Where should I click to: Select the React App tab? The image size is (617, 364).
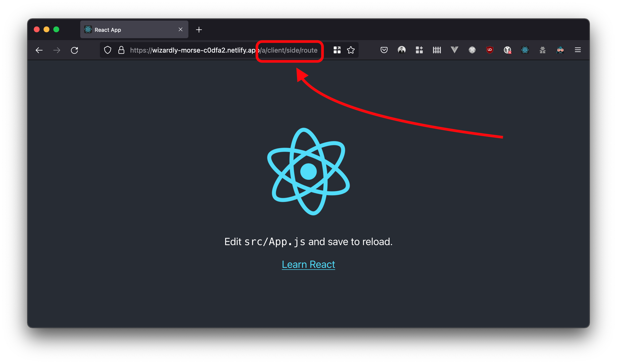coord(134,29)
